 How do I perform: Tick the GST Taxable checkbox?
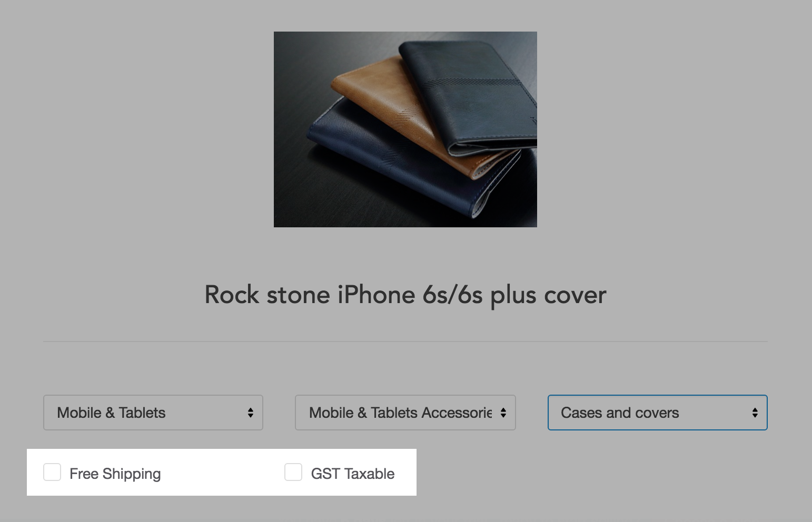pos(293,472)
